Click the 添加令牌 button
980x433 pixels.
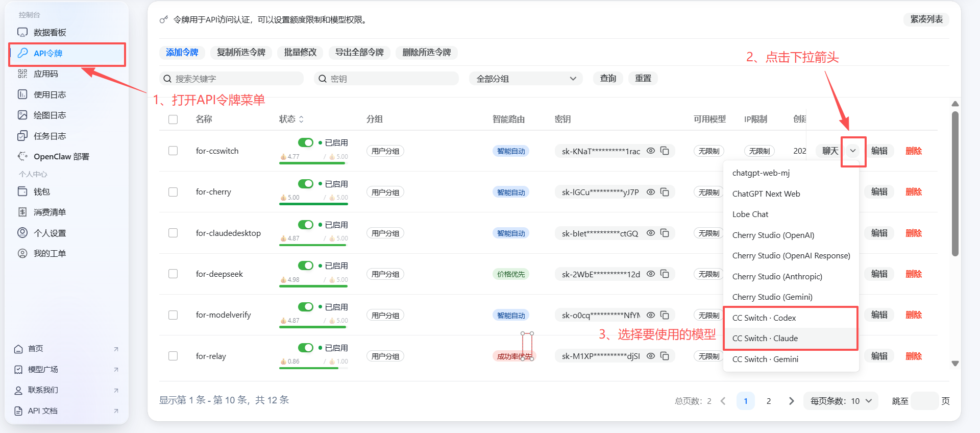click(182, 52)
